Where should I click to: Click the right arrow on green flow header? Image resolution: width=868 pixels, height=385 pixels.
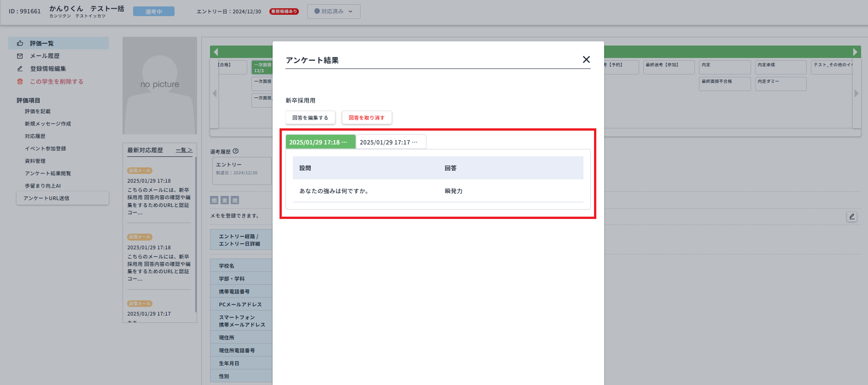[x=855, y=52]
